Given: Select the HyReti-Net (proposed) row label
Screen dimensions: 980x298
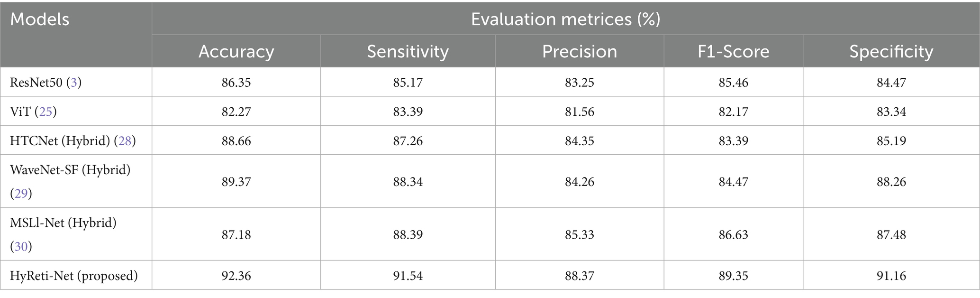Looking at the screenshot, I should [x=74, y=276].
